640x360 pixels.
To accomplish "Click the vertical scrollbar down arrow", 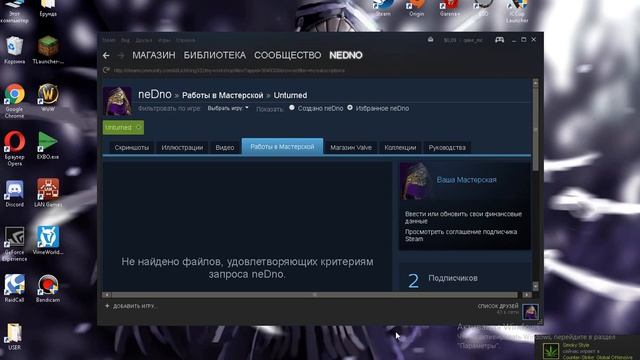I will [536, 287].
